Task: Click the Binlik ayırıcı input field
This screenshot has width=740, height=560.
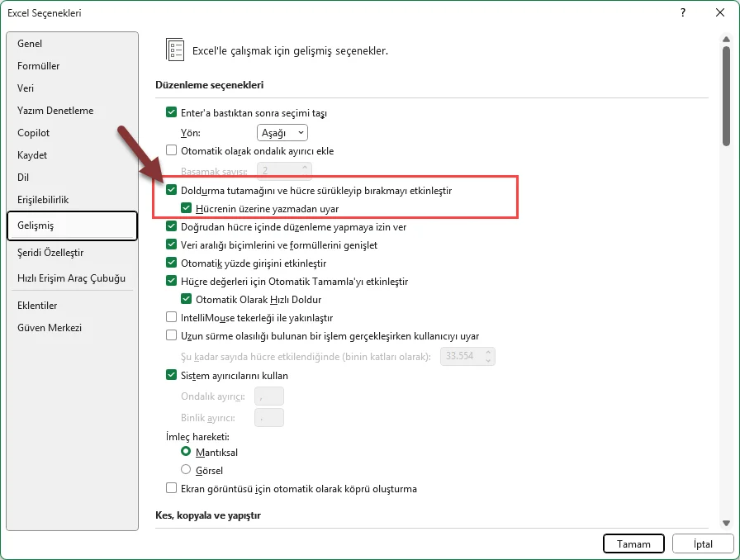Action: click(269, 418)
